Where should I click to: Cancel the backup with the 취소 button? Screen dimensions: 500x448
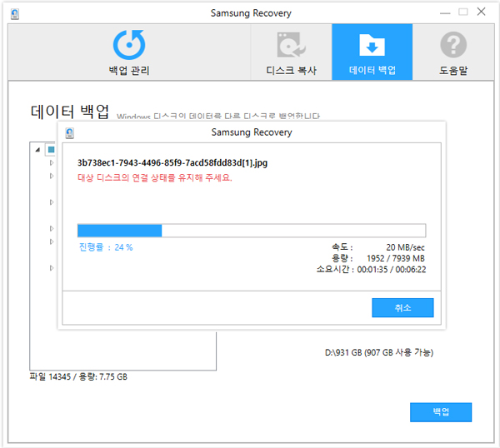click(x=402, y=307)
